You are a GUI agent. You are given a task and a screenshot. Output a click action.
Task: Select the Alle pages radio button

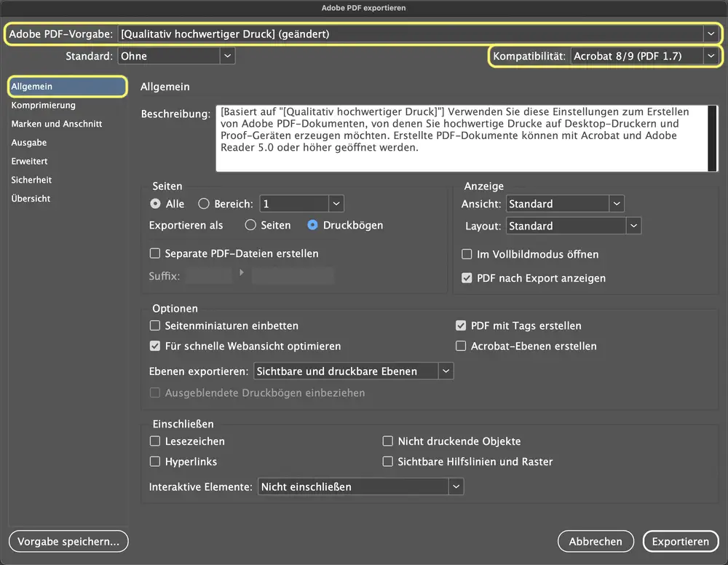tap(156, 204)
